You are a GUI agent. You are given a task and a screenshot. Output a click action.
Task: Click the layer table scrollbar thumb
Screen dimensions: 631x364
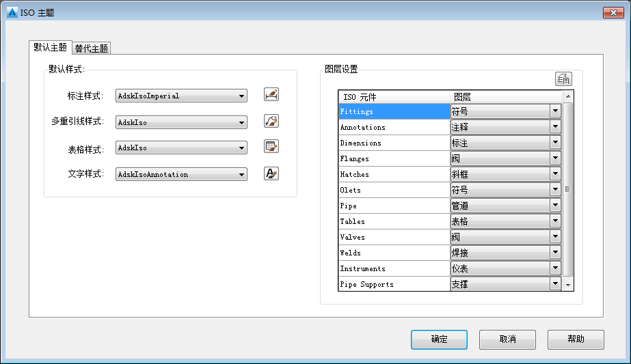pos(568,189)
